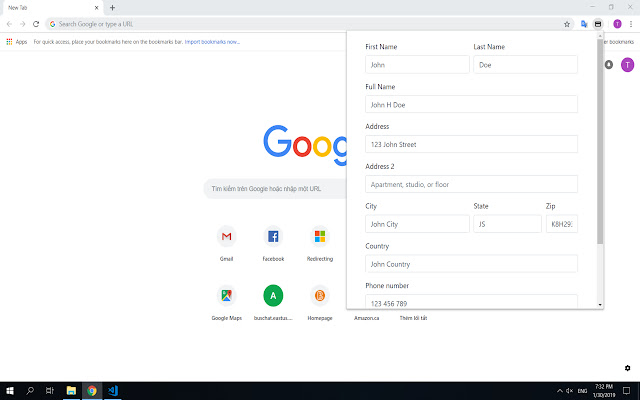Click the Address field
The image size is (640, 400).
coord(471,144)
